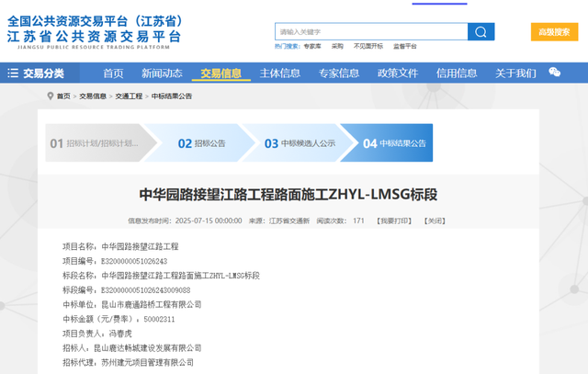Select step 01 招标计划 tab
The width and height of the screenshot is (588, 374).
point(93,143)
